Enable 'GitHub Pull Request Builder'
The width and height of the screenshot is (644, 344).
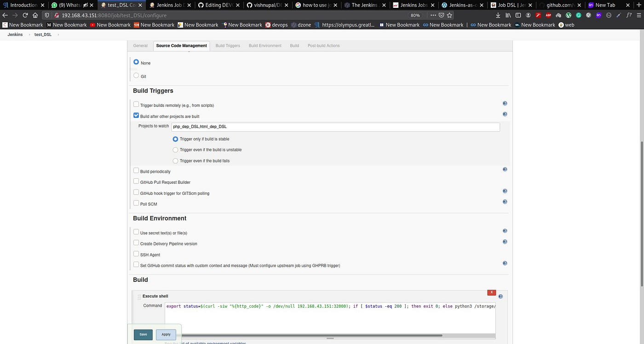pos(136,181)
